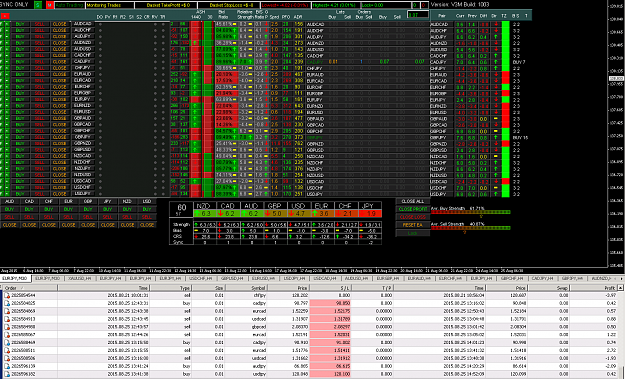
Task: Click the Monitoring Trades status field
Action: (x=110, y=5)
